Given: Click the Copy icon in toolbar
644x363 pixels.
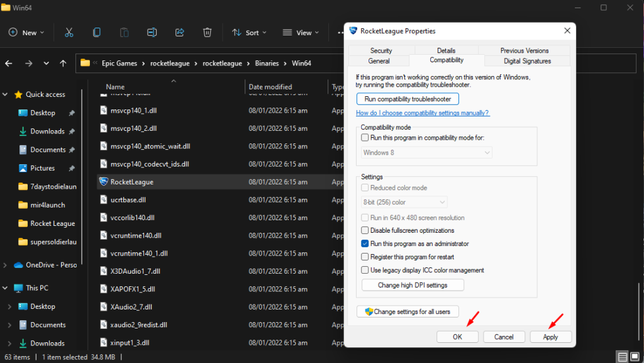Looking at the screenshot, I should [96, 33].
